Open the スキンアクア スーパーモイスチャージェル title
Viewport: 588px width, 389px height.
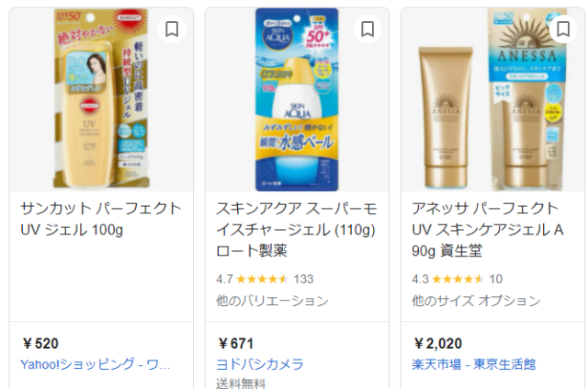(x=296, y=229)
